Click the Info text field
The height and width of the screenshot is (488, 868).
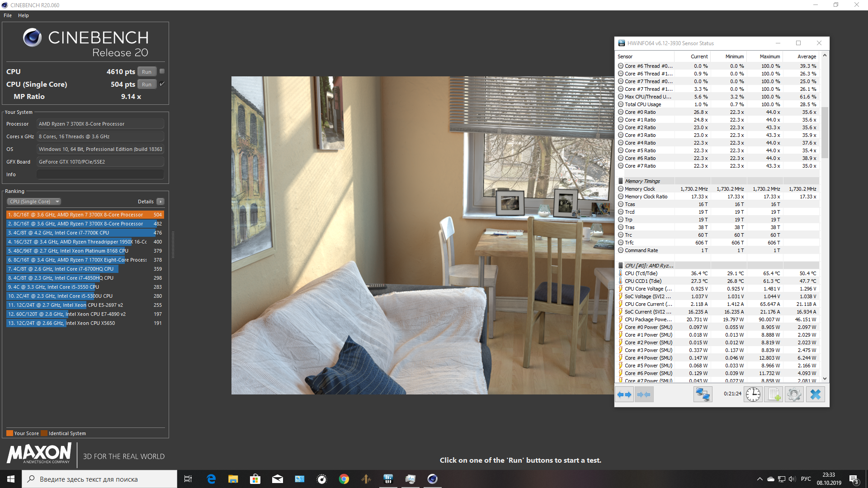pyautogui.click(x=100, y=174)
